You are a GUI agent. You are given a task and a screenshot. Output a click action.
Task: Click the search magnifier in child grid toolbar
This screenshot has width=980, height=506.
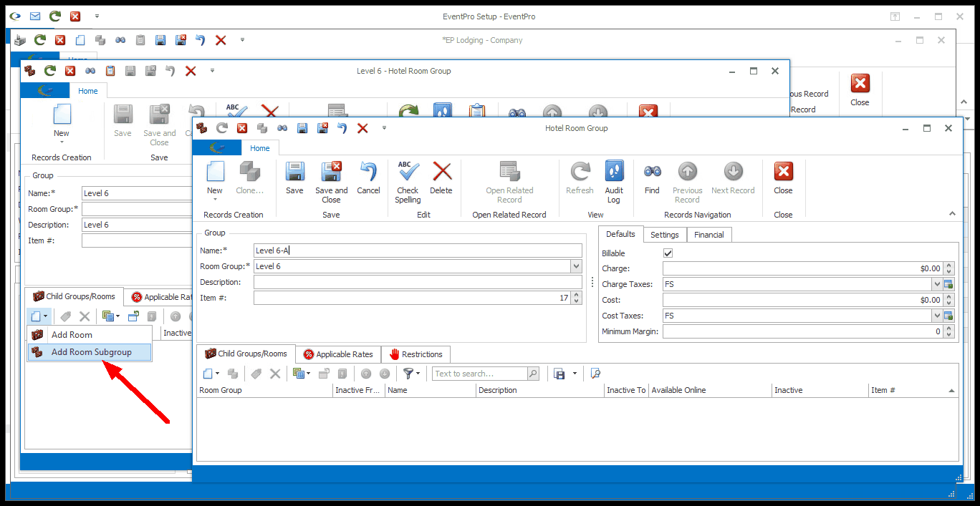click(533, 374)
